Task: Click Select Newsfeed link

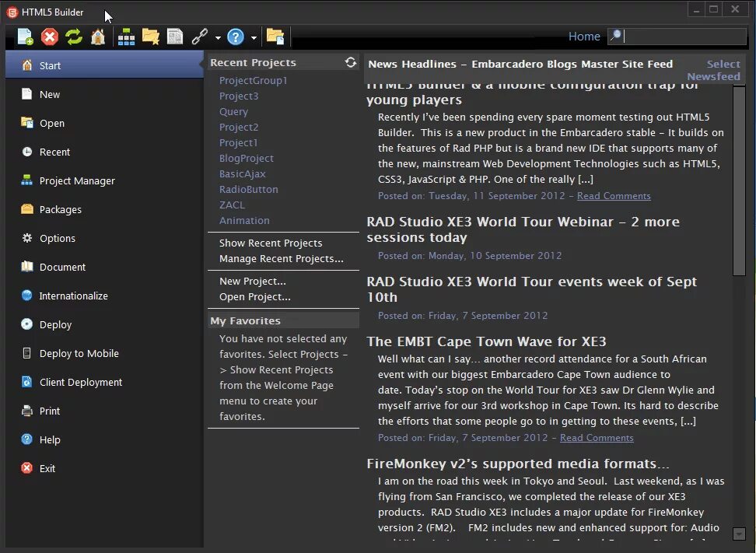Action: click(713, 70)
